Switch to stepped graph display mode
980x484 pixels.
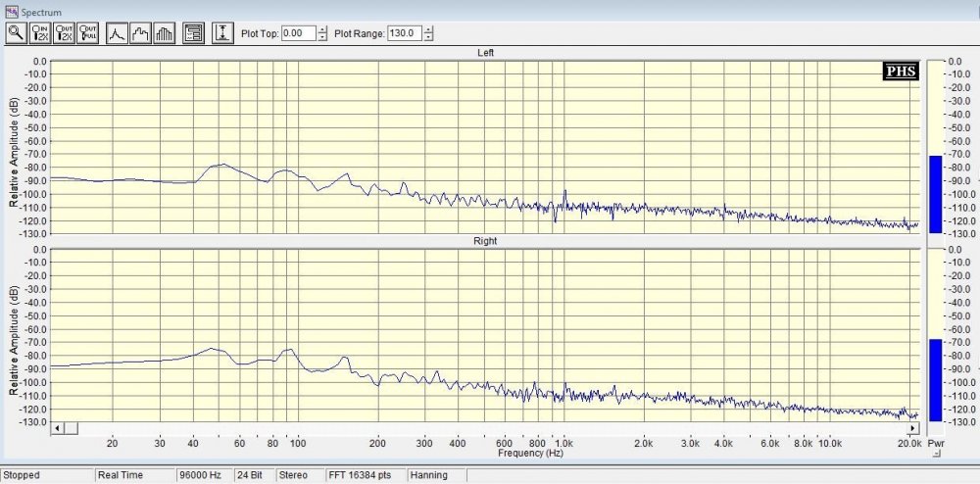pyautogui.click(x=140, y=33)
